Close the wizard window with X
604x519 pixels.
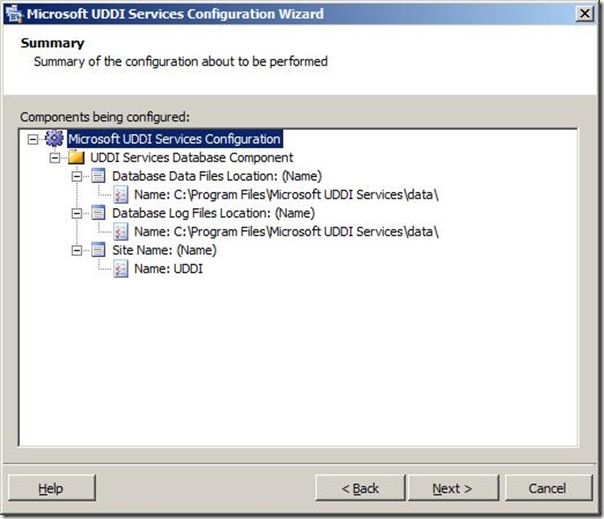pos(584,13)
